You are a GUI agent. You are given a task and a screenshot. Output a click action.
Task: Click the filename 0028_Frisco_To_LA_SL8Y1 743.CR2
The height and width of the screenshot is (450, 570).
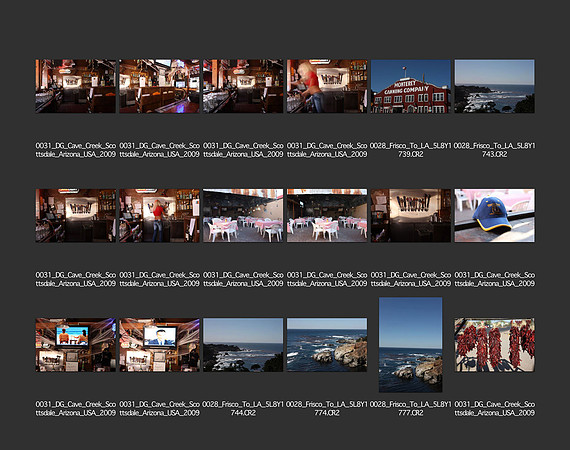tap(494, 150)
